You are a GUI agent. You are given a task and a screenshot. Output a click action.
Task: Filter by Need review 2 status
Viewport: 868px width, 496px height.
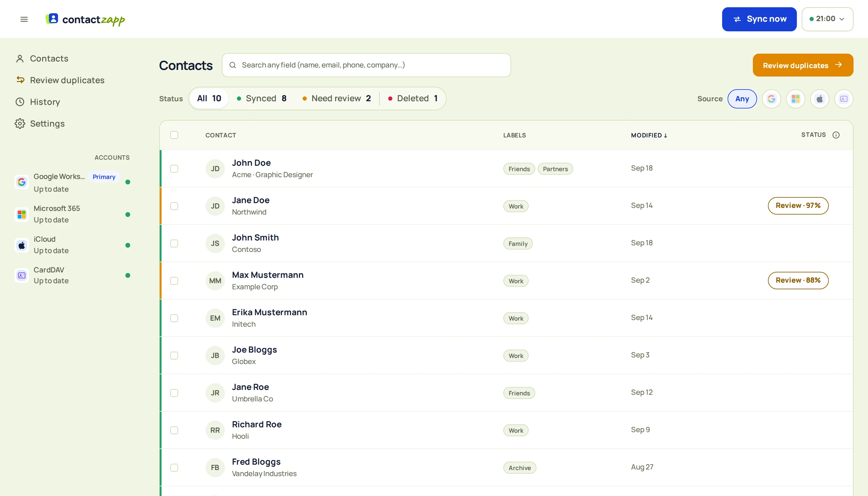coord(337,99)
